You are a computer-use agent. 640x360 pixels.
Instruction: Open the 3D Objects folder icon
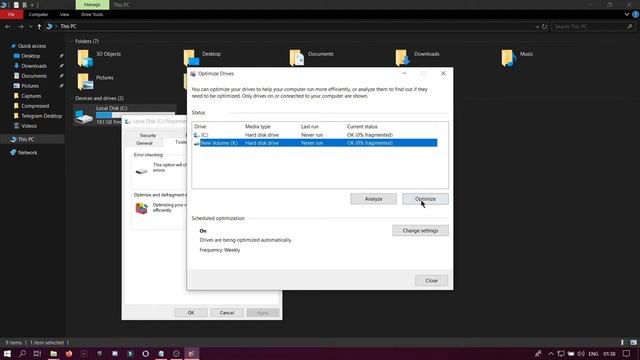pyautogui.click(x=85, y=58)
